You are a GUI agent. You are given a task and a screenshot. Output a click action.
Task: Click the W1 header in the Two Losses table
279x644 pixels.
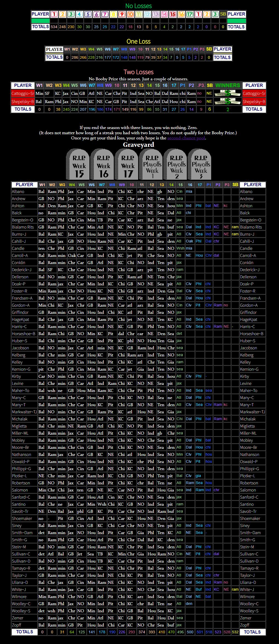(39, 85)
